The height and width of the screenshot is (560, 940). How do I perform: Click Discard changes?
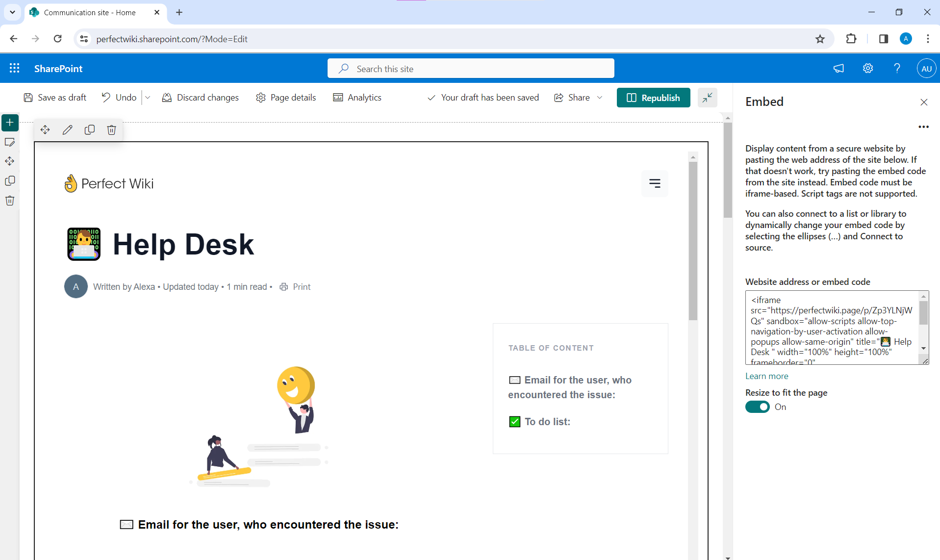[201, 98]
